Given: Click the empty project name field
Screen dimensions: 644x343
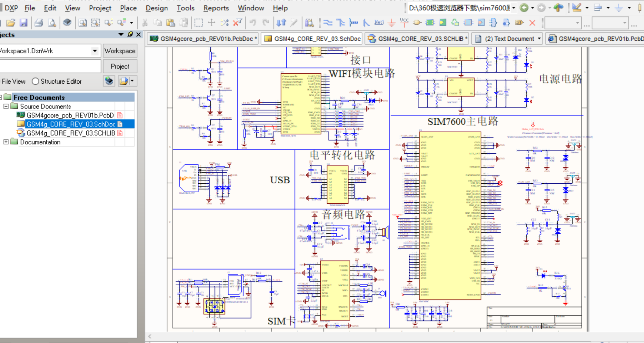Looking at the screenshot, I should [x=50, y=66].
